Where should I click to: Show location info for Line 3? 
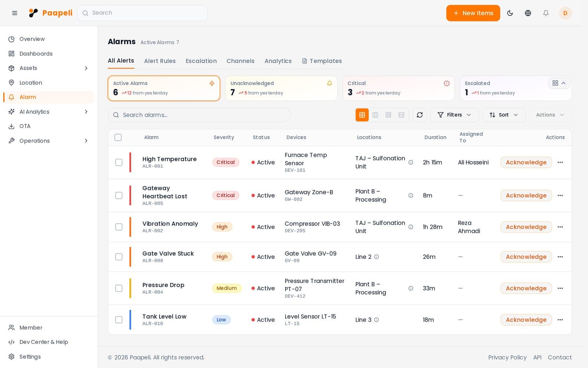pos(376,320)
